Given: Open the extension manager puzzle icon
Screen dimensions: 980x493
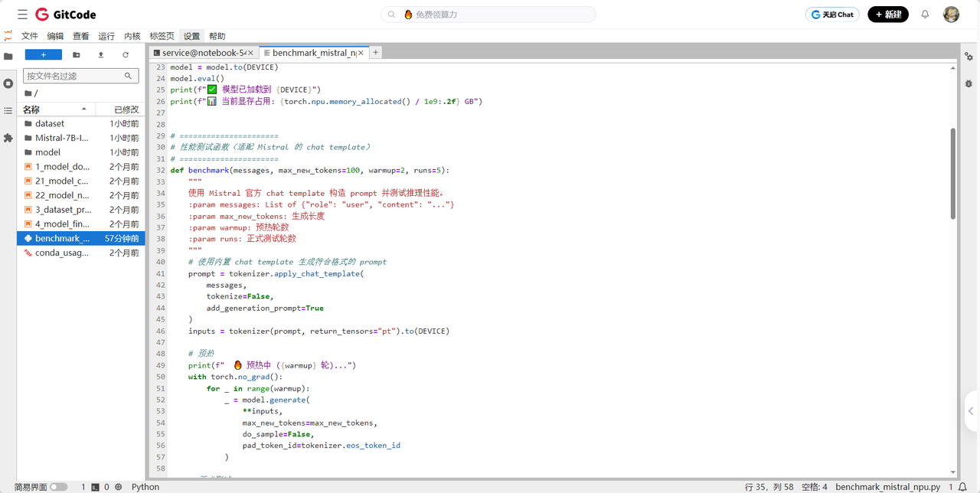Looking at the screenshot, I should coord(8,139).
